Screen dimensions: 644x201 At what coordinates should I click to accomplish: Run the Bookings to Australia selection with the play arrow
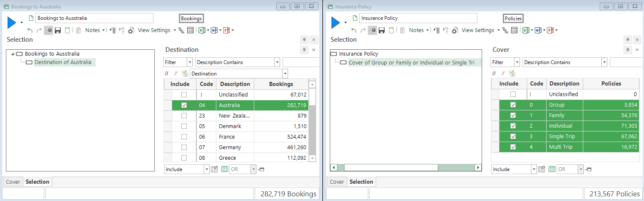tap(12, 23)
